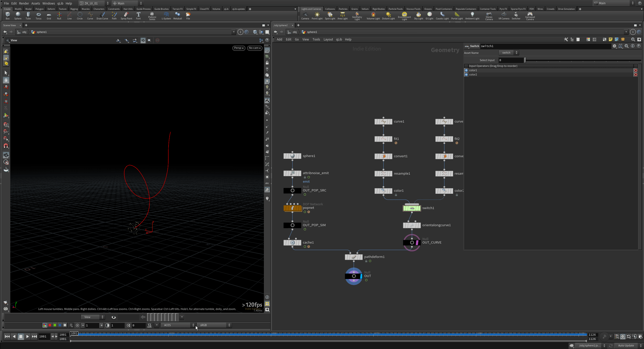Click the Torus shelf tool
Image resolution: width=644 pixels, height=349 pixels.
[x=38, y=16]
